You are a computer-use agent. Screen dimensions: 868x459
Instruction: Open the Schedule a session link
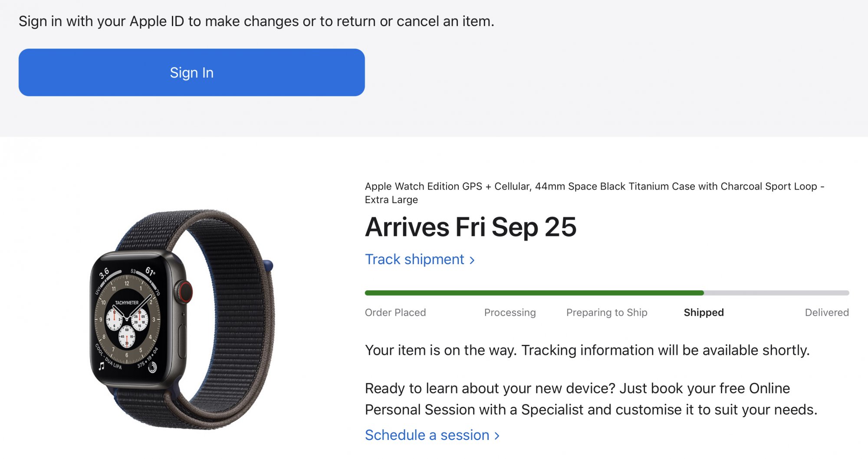427,435
